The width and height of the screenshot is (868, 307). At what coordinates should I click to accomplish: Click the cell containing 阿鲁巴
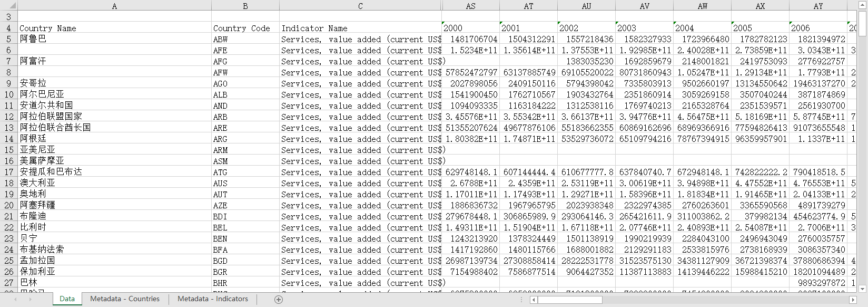114,39
